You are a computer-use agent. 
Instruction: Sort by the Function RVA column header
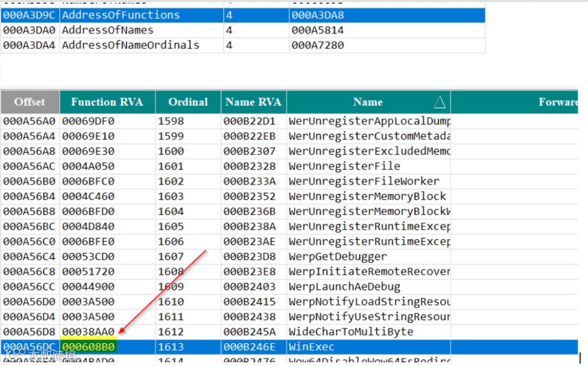(107, 102)
